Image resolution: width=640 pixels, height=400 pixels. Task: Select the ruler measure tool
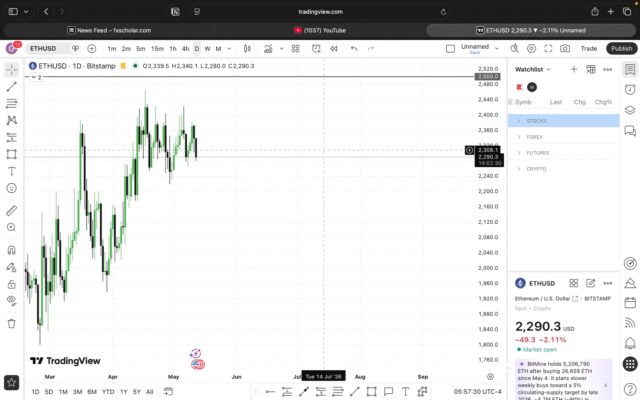click(11, 211)
